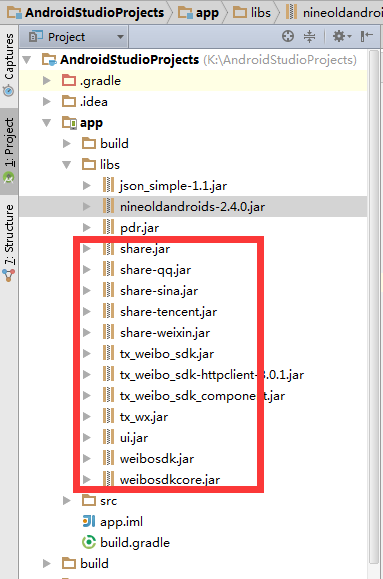The width and height of the screenshot is (383, 579).
Task: Select share-weixin.jar in tree
Action: tap(165, 333)
